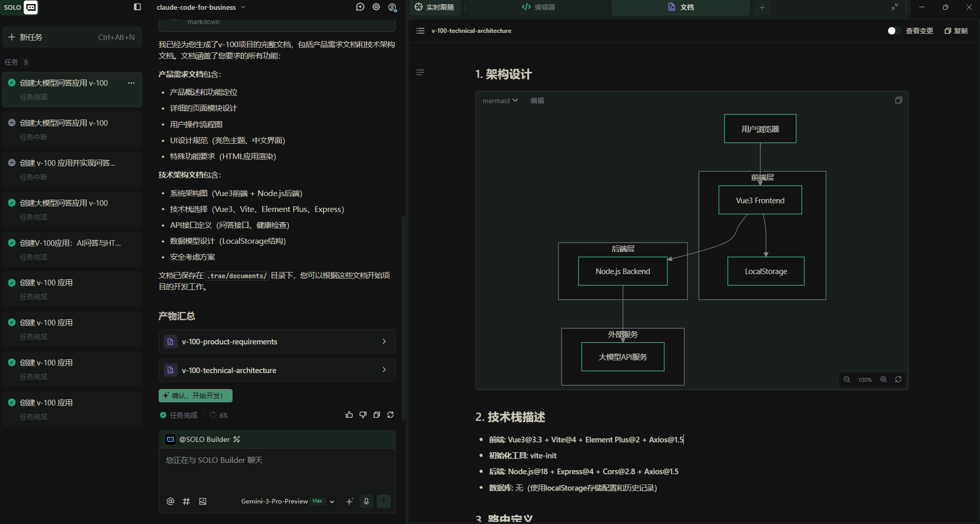Click the thumbs down feedback icon

pyautogui.click(x=363, y=415)
